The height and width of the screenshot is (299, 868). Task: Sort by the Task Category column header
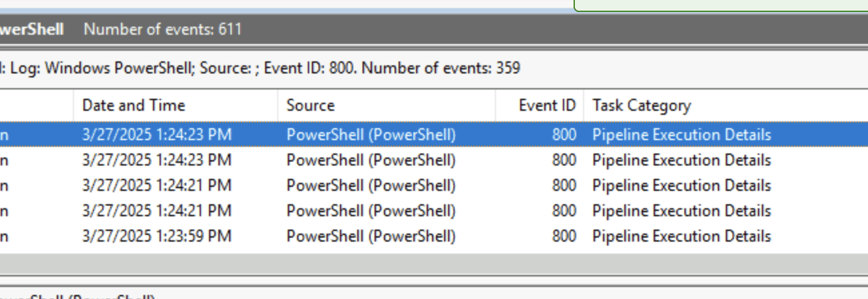point(641,105)
